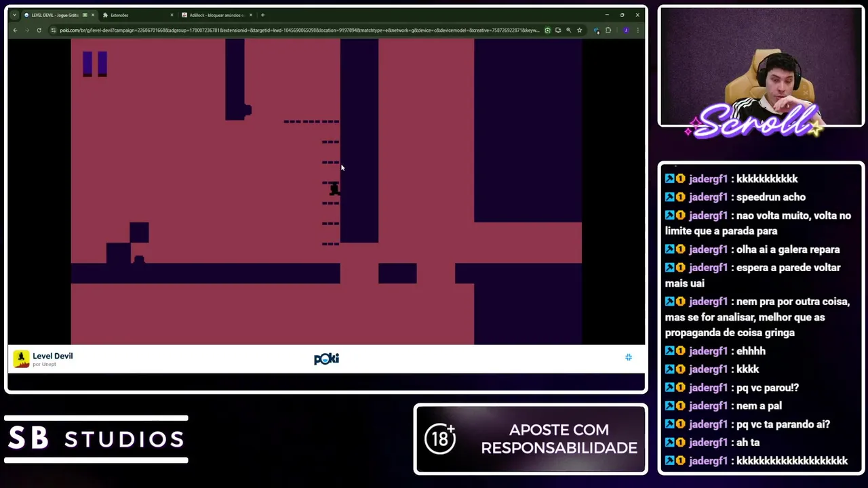
Task: Minimize the browser window
Action: 607,15
